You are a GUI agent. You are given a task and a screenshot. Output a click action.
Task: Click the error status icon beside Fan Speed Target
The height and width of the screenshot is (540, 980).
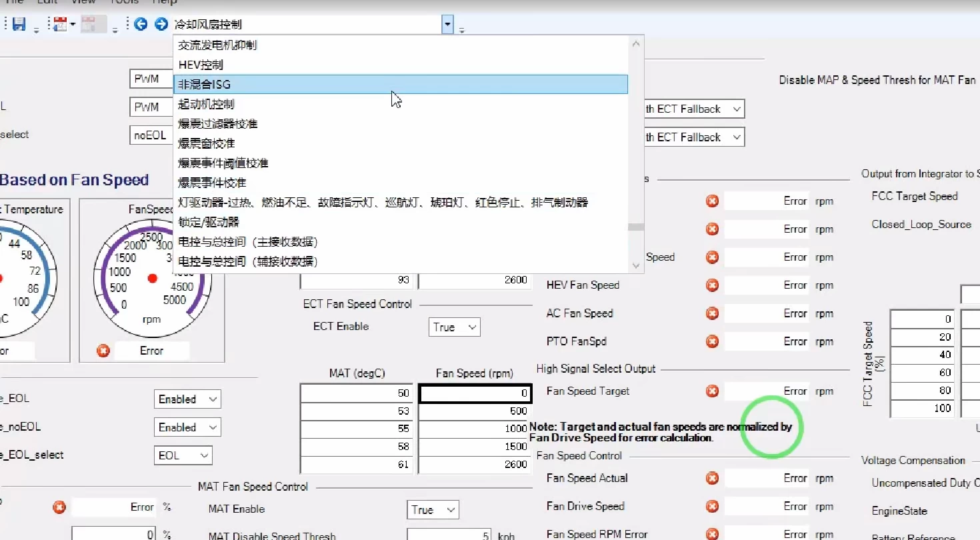click(711, 391)
